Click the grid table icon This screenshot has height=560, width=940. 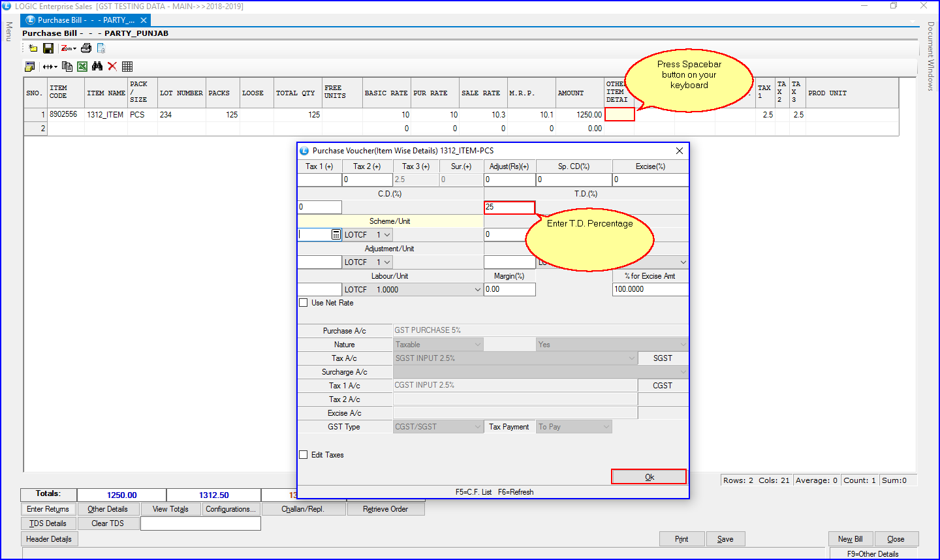point(127,67)
